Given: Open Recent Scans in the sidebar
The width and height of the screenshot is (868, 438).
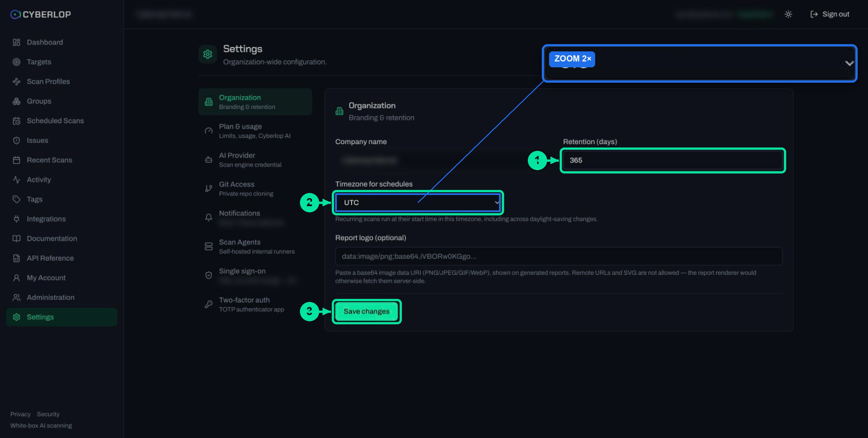Looking at the screenshot, I should coord(62,160).
